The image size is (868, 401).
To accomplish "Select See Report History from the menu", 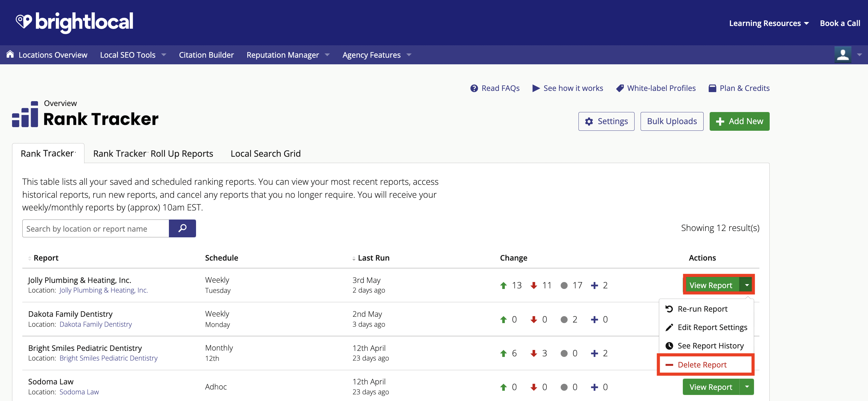I will 706,346.
